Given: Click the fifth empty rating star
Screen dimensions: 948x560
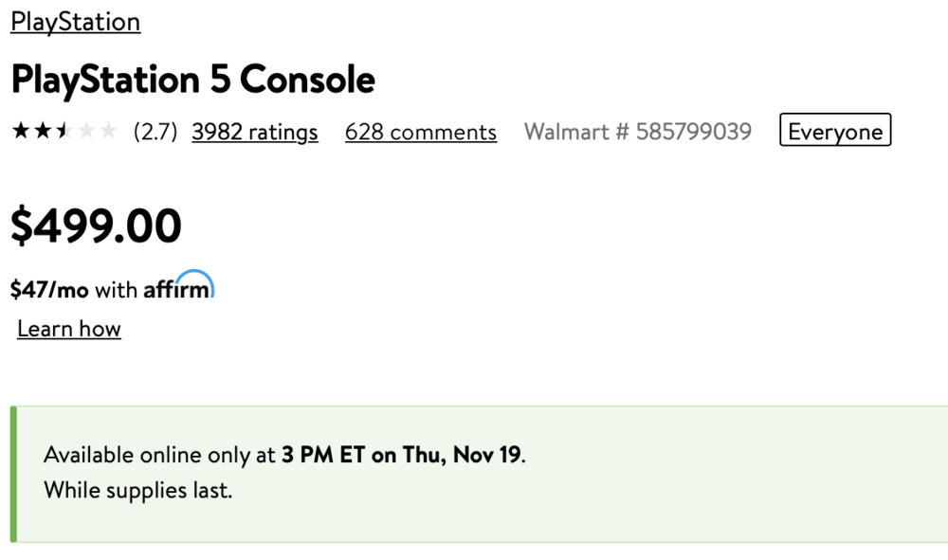Looking at the screenshot, I should pos(108,132).
